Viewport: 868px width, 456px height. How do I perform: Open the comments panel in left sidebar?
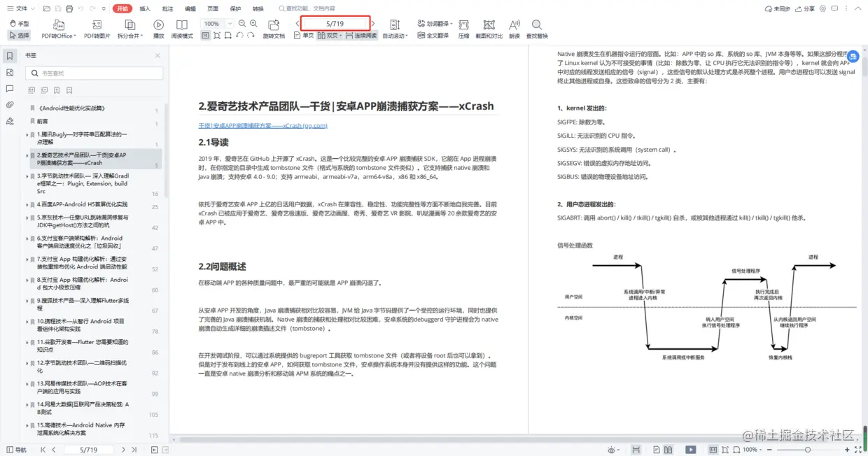click(10, 89)
